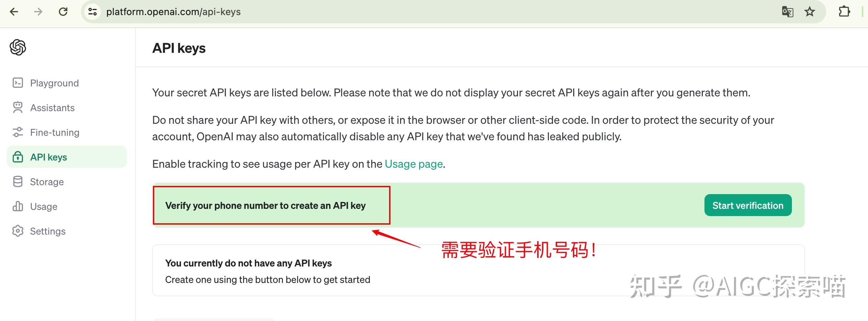Go forward with the browser forward arrow
The width and height of the screenshot is (868, 321).
(38, 12)
